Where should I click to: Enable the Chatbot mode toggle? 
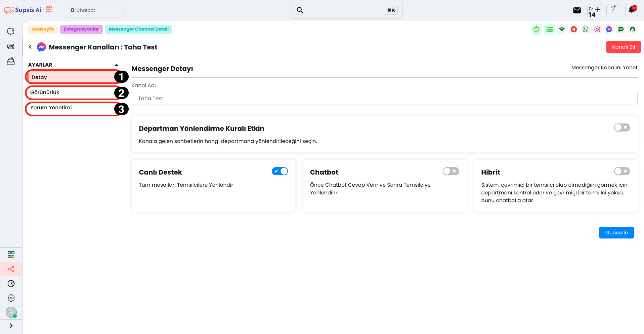click(451, 171)
